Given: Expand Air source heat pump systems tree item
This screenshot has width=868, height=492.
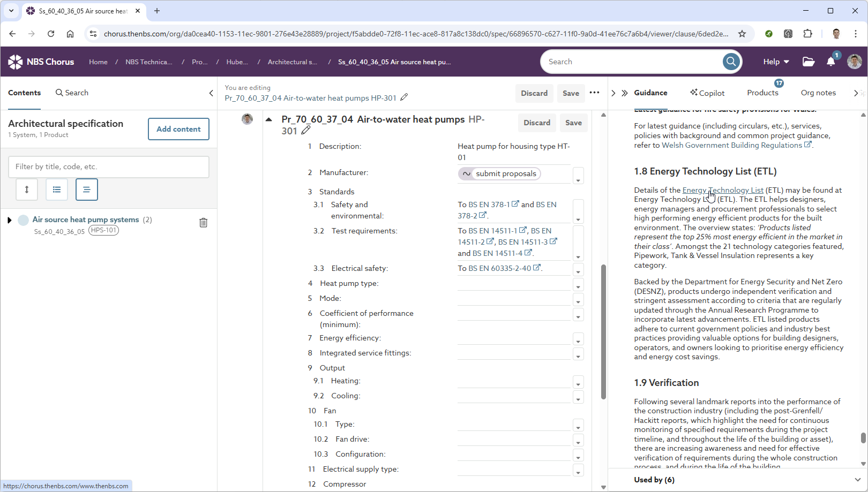Looking at the screenshot, I should tap(9, 220).
